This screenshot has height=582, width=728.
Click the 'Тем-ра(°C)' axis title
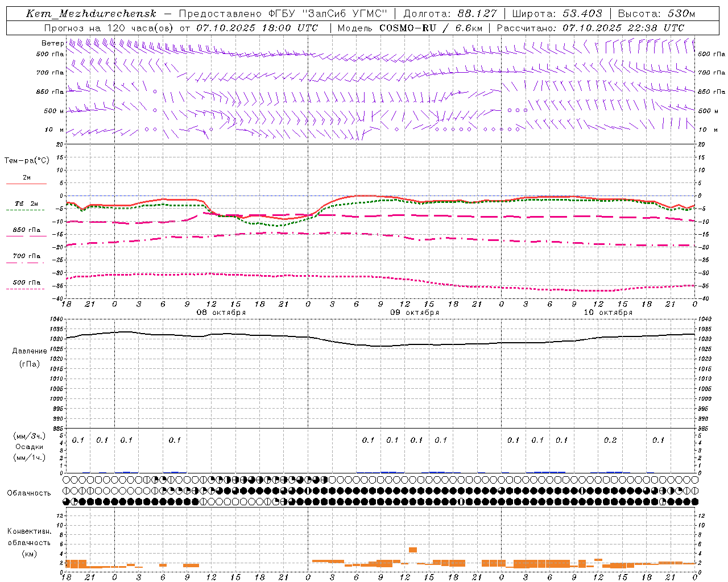27,161
